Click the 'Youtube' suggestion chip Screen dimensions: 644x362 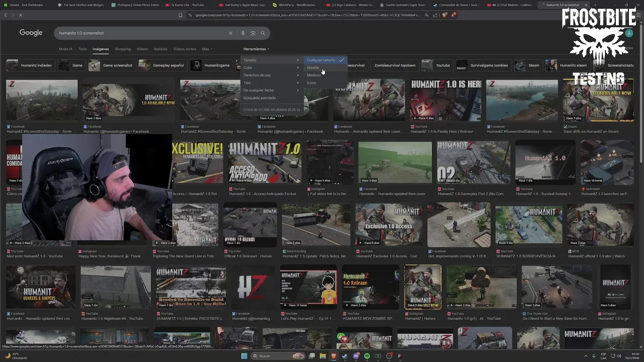[x=437, y=65]
